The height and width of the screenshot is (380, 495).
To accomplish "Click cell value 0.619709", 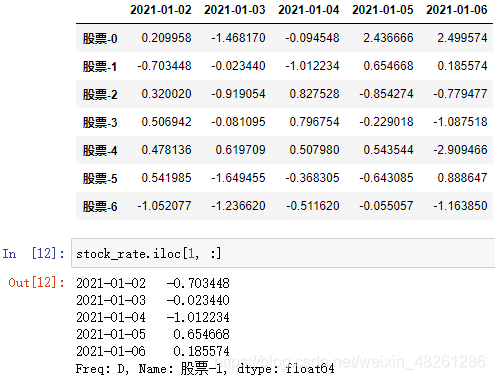I will coord(240,150).
